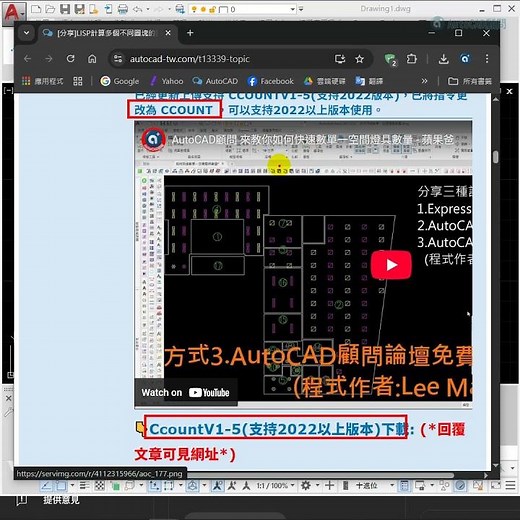Click the profile avatar icon

[x=465, y=59]
